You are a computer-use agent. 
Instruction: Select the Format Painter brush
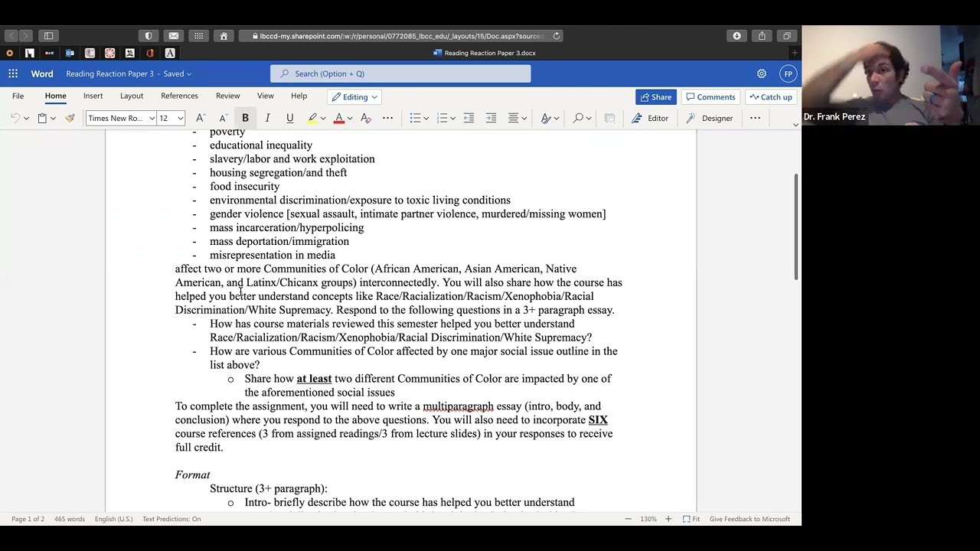click(x=70, y=118)
